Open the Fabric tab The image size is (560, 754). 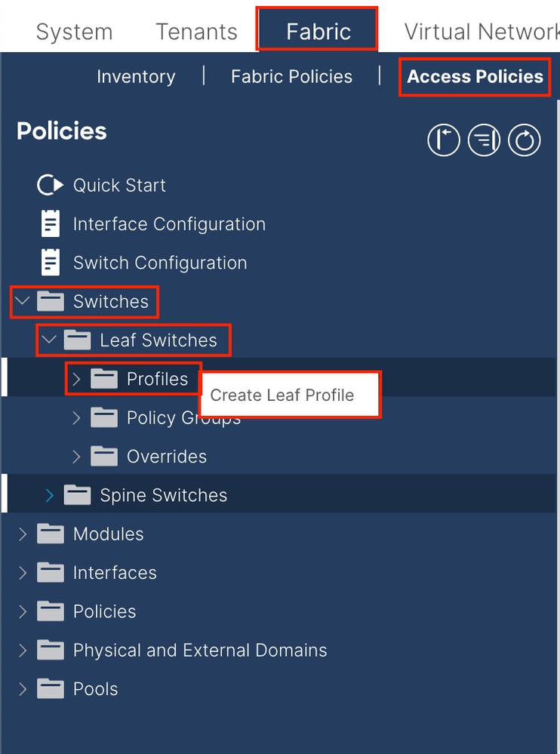(318, 32)
